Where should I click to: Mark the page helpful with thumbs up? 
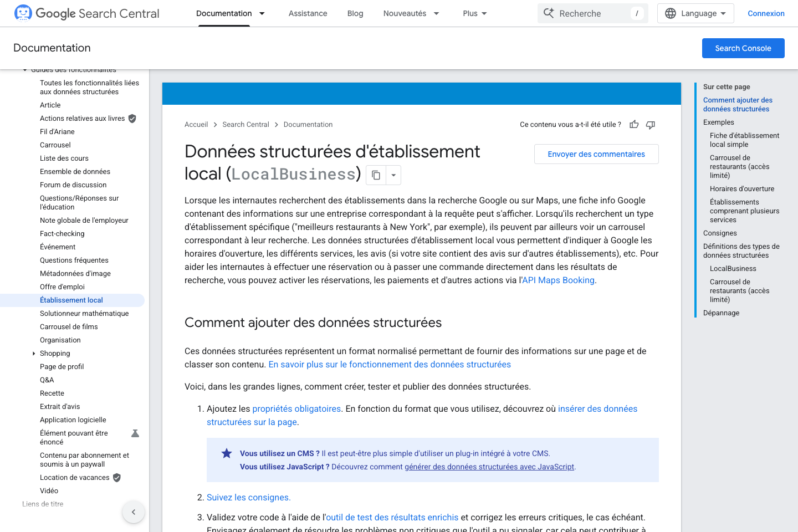click(x=634, y=125)
